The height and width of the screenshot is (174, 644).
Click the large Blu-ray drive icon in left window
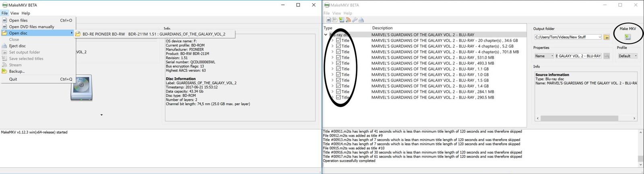pos(81,88)
